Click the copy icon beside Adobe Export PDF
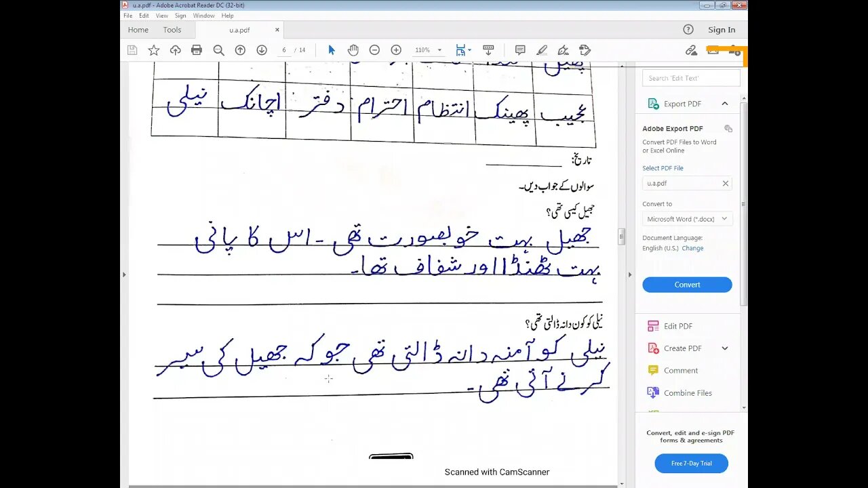Screen dimensions: 868x488 (728, 129)
